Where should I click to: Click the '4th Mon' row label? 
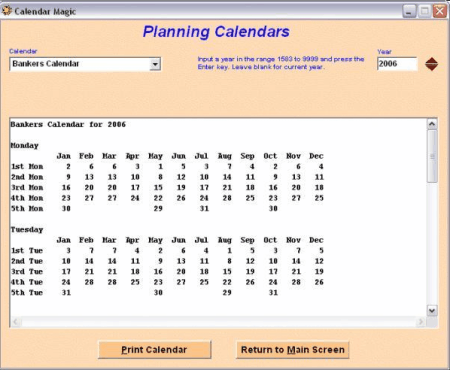(27, 198)
